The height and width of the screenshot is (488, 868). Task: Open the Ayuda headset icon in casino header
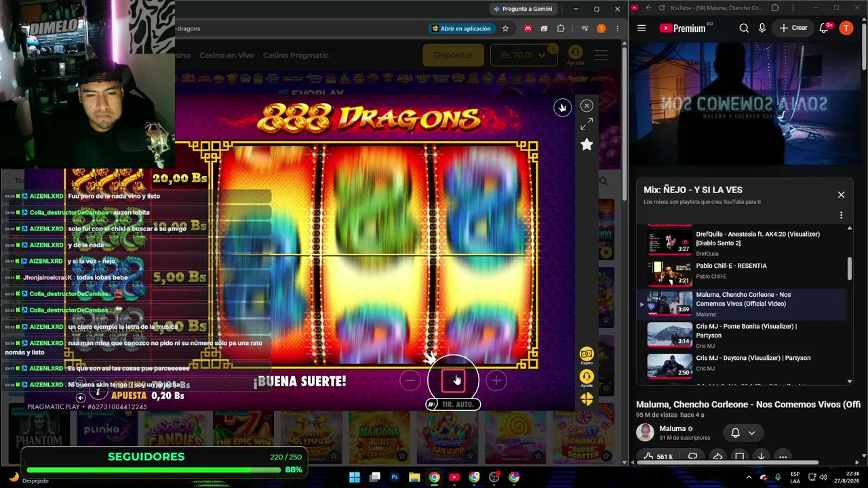575,56
